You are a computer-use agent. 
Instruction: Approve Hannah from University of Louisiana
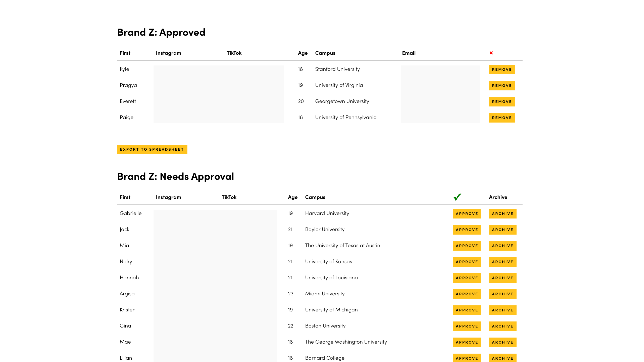(467, 278)
